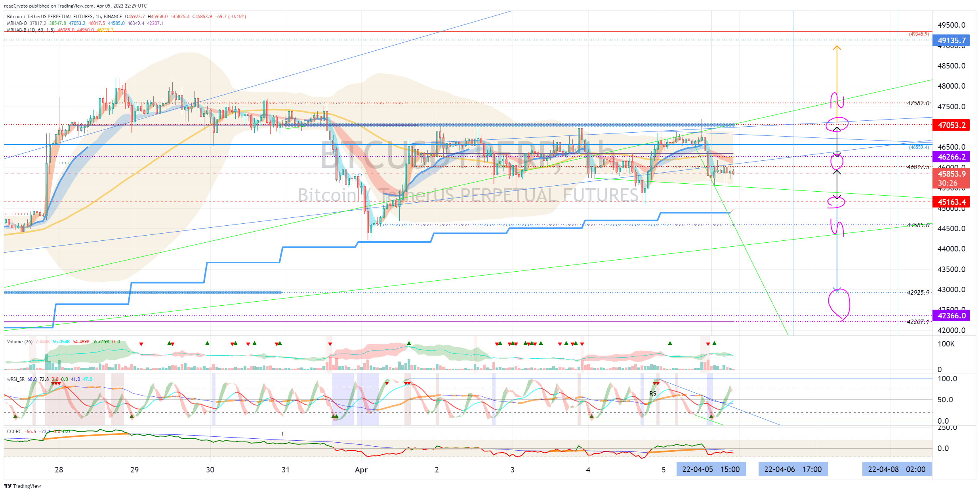Click the readCrypto published on TradingView.com header
The image size is (980, 493).
(75, 6)
